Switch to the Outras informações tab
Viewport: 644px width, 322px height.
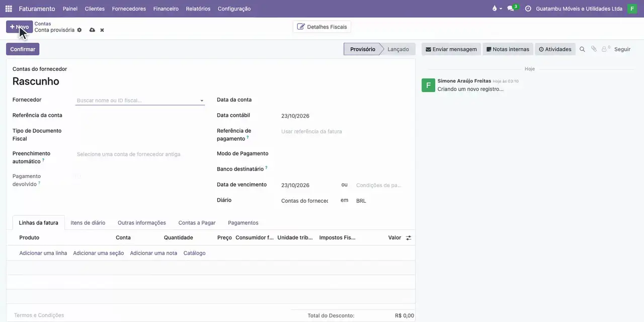click(142, 223)
